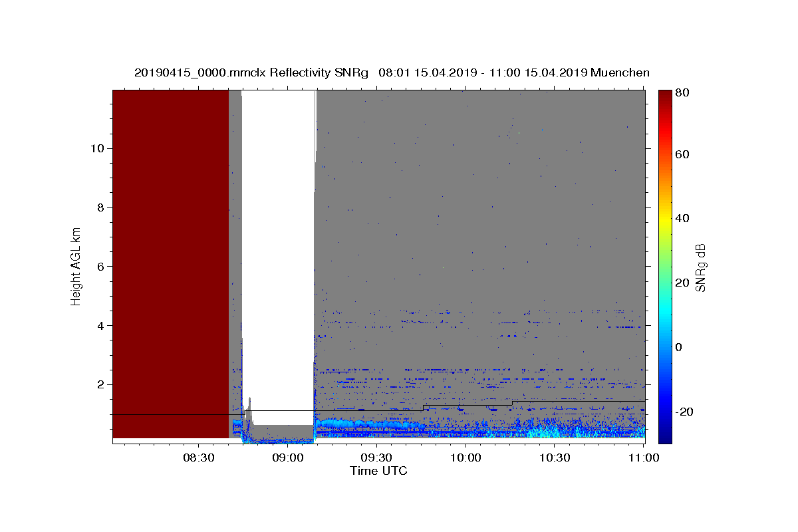The height and width of the screenshot is (532, 798).
Task: Click the colorbar value 40
Action: pyautogui.click(x=682, y=218)
